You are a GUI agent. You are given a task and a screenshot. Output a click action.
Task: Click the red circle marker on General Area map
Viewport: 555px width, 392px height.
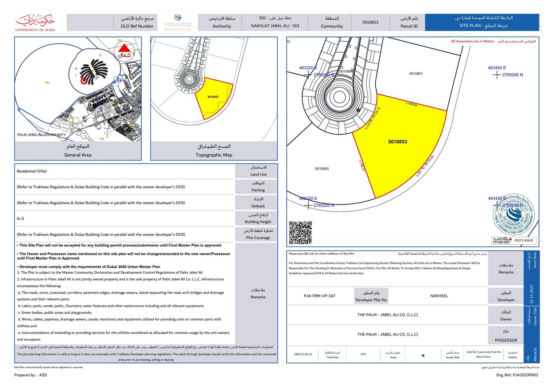[84, 81]
